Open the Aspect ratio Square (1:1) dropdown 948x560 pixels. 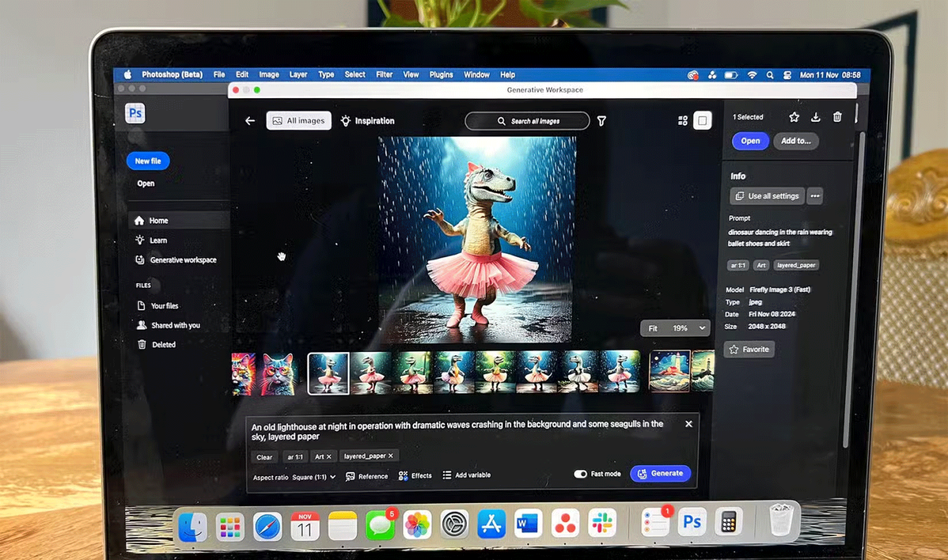click(314, 477)
